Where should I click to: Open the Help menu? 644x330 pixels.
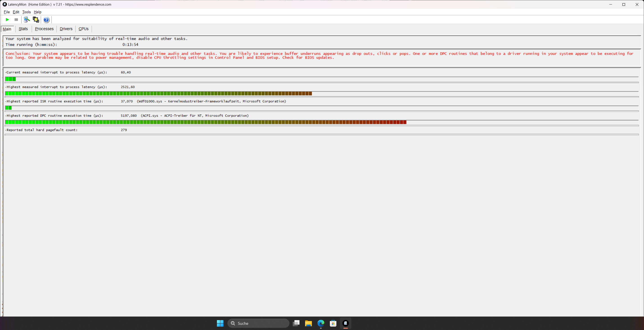(38, 12)
